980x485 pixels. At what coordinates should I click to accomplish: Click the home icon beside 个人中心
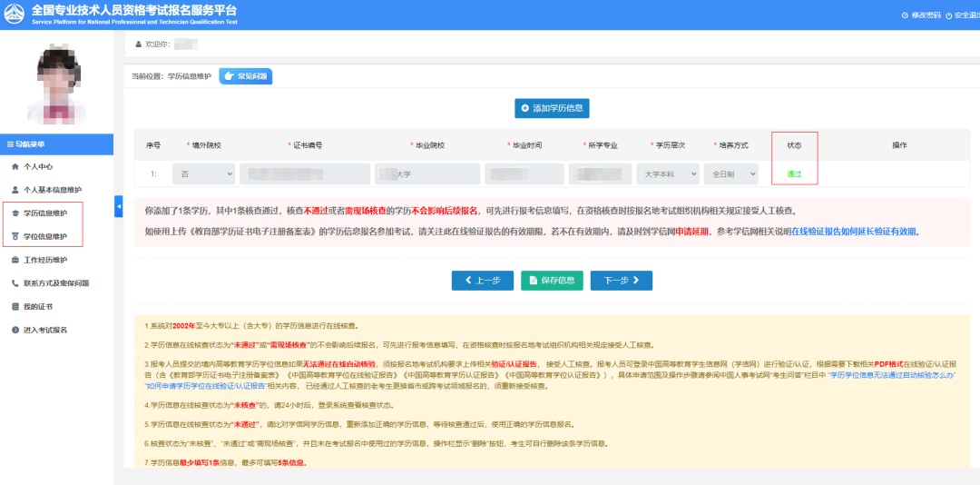coord(15,167)
